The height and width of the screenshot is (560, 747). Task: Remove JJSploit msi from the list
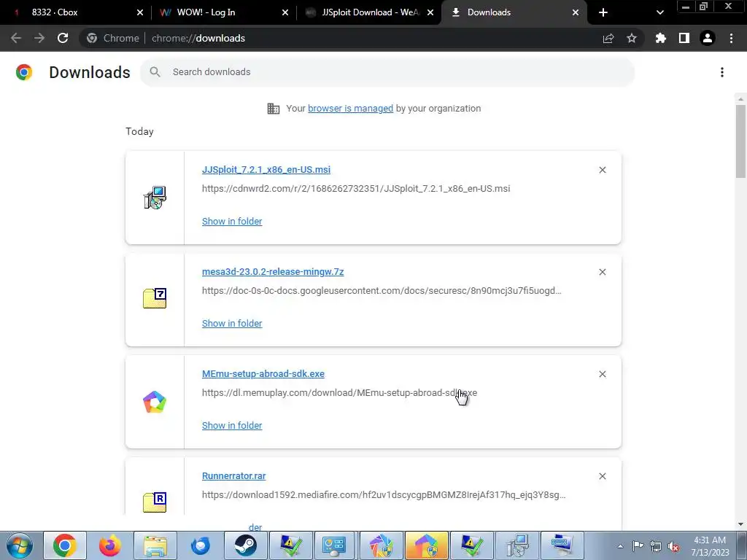tap(603, 170)
